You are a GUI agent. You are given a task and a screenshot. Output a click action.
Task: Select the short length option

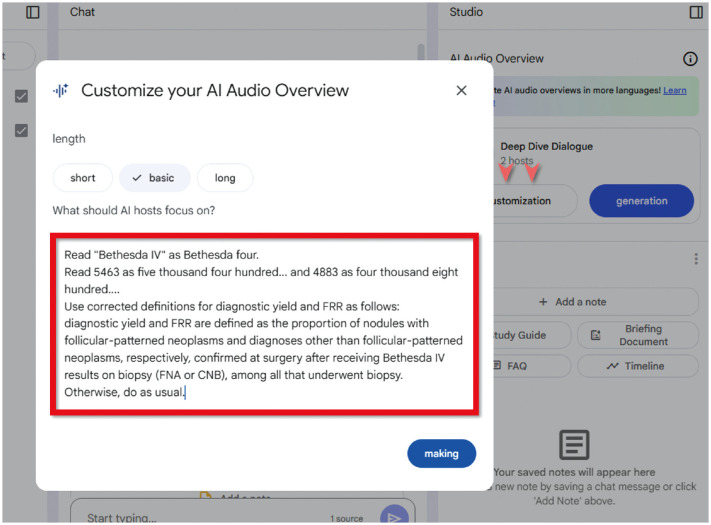83,178
